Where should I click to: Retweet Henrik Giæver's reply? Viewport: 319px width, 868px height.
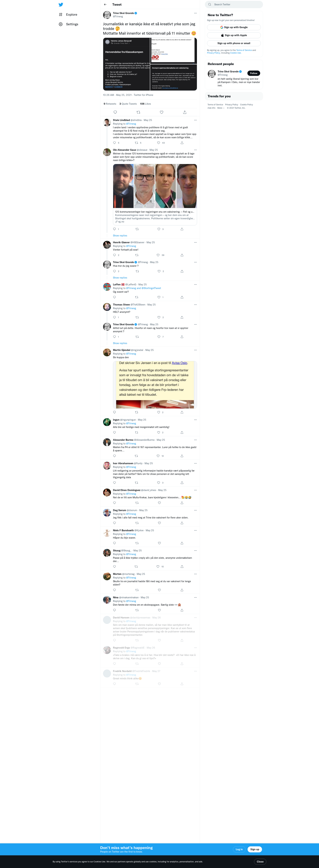click(137, 255)
